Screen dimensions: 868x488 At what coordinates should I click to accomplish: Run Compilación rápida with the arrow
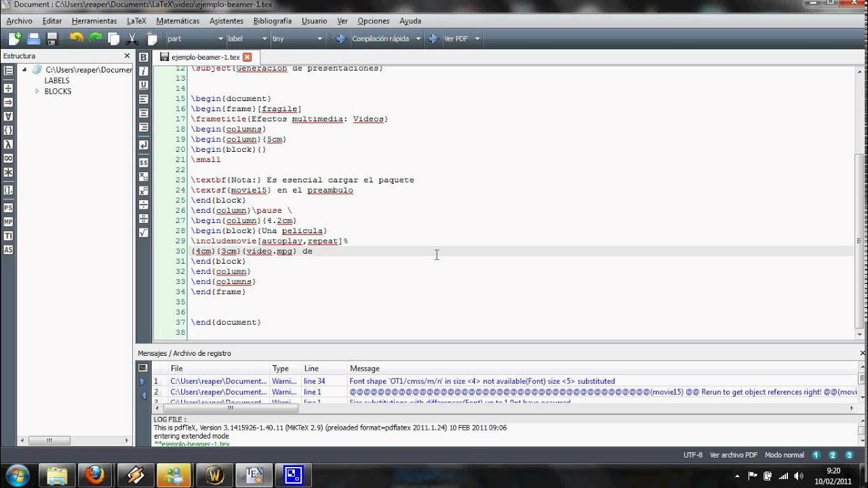click(x=341, y=39)
